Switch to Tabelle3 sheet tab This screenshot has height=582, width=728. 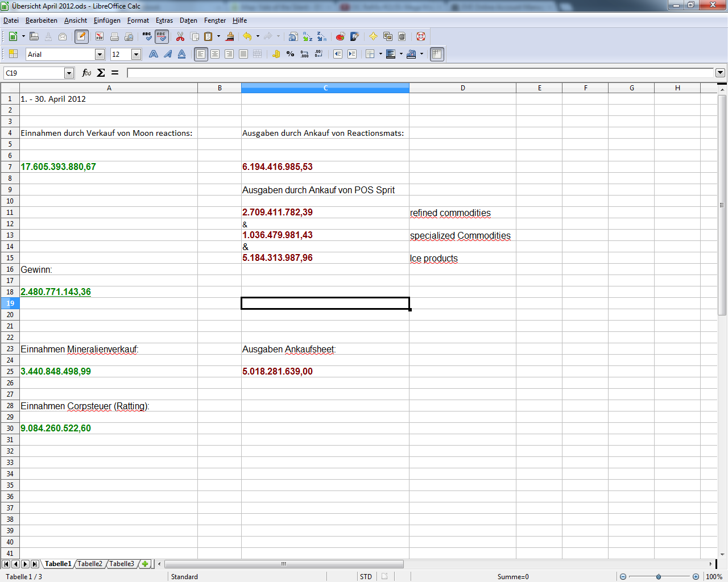click(122, 564)
